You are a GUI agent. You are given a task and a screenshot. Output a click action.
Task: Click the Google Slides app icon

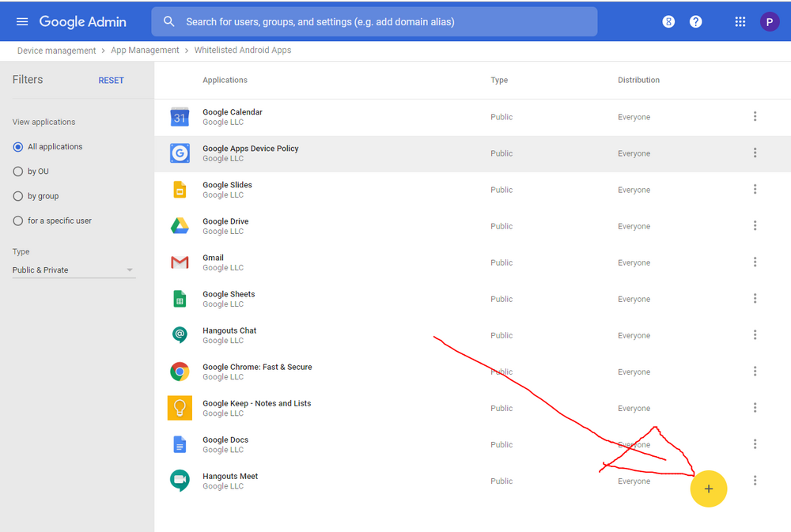pos(180,190)
